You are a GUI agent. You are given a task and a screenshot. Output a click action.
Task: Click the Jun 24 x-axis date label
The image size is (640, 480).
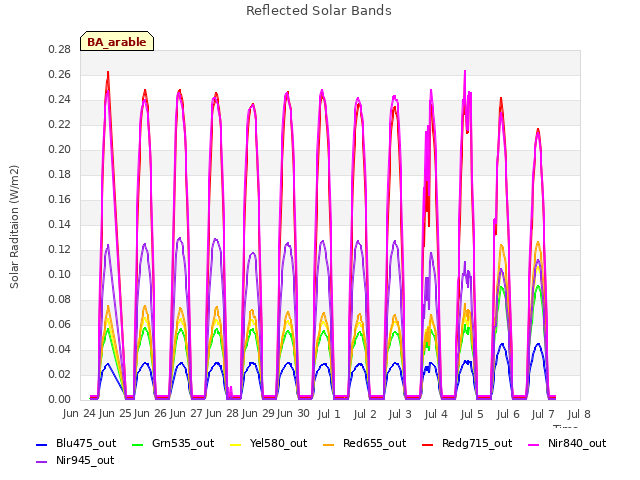coord(79,414)
